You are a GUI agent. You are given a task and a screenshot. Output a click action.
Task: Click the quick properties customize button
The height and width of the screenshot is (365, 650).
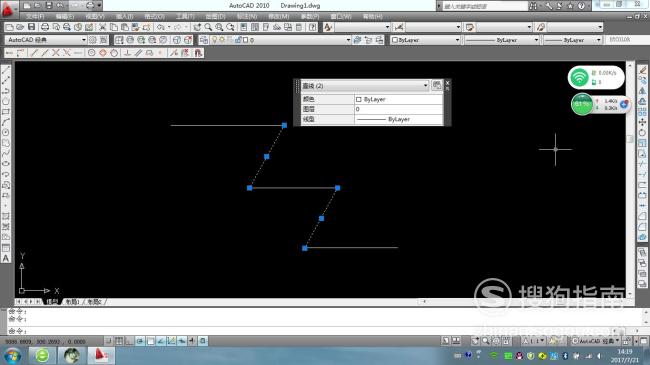click(x=437, y=85)
